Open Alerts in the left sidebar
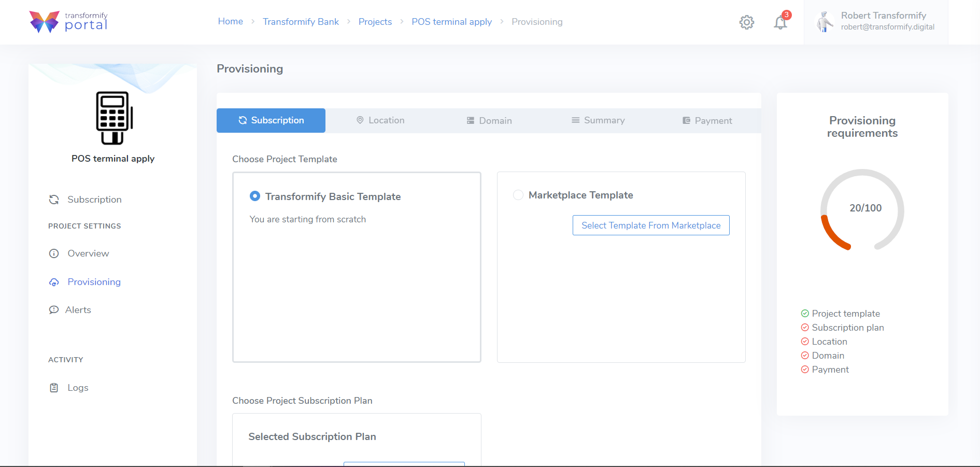Screen dimensions: 980x467 [x=78, y=310]
